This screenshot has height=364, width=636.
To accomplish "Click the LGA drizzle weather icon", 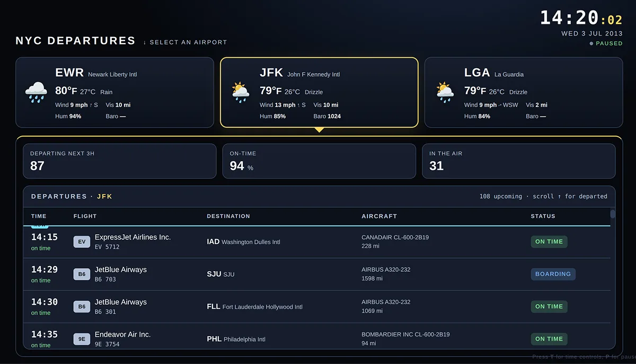I will [445, 92].
